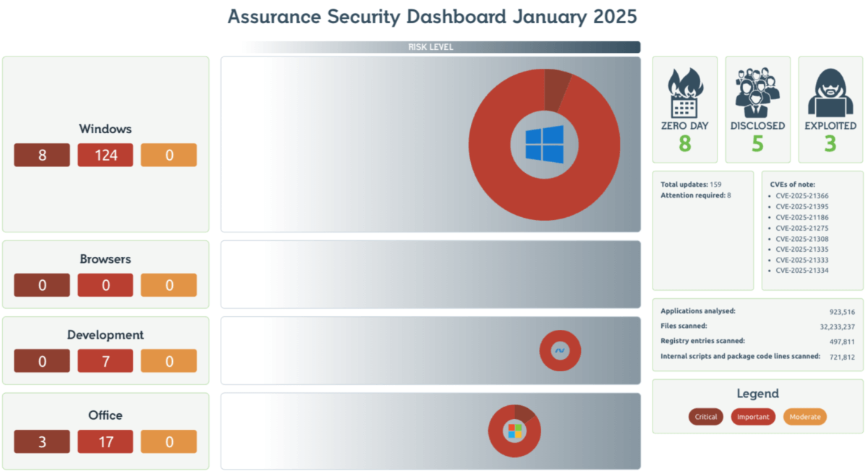
Task: Click the Applications analysed label
Action: tap(698, 310)
